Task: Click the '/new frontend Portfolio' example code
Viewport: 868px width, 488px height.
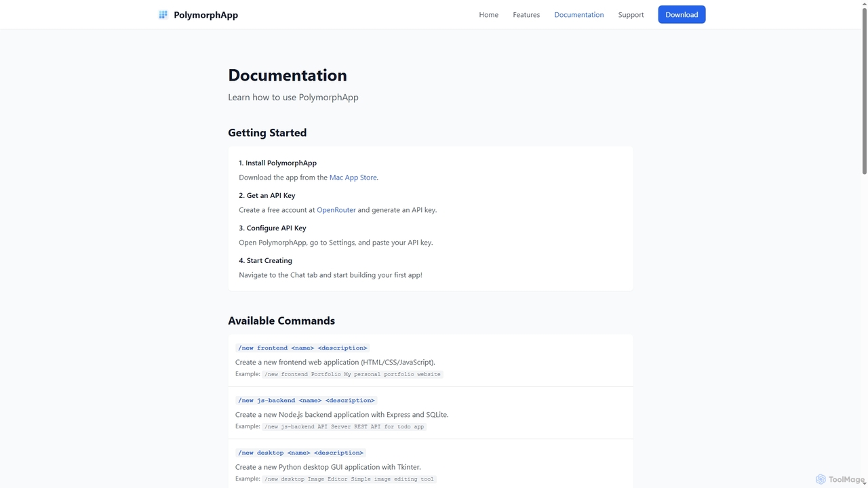Action: point(353,374)
